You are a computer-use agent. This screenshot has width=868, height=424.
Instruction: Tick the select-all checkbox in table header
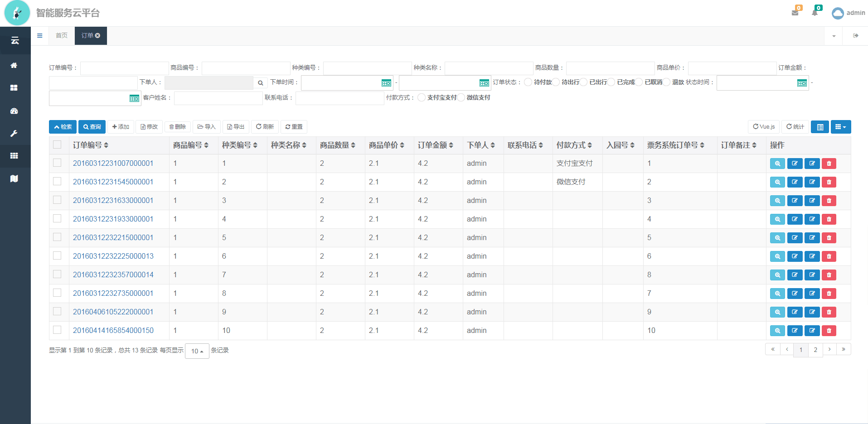[57, 145]
